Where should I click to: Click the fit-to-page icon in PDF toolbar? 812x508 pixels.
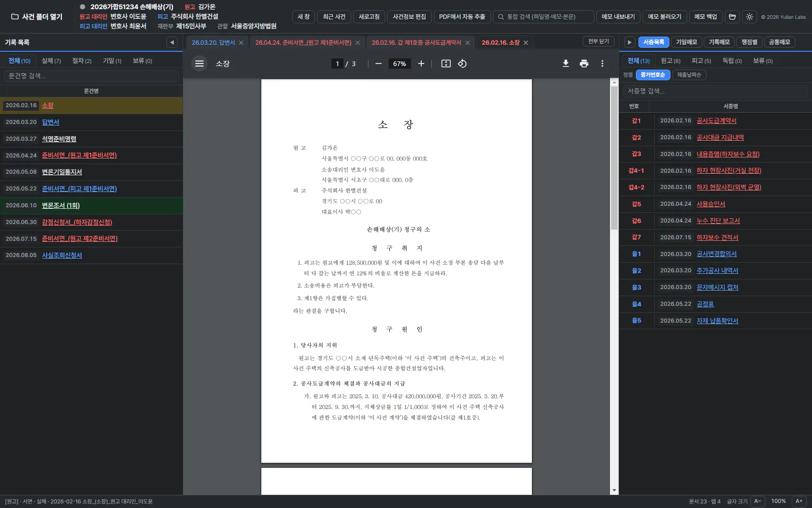click(x=446, y=63)
